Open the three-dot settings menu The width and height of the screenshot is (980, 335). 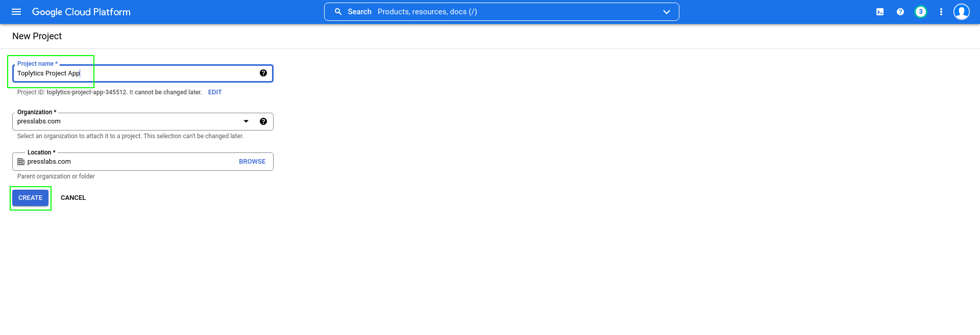[x=941, y=12]
